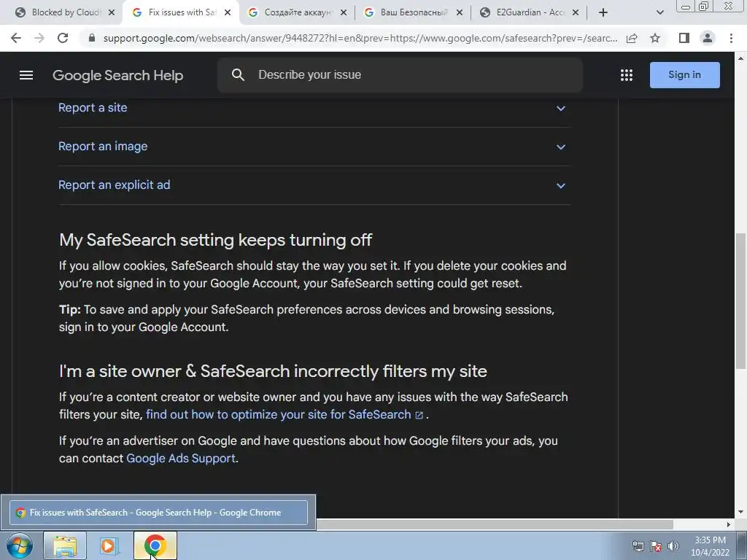Viewport: 747px width, 560px height.
Task: Close the Ваш Безопасный tab
Action: point(460,12)
